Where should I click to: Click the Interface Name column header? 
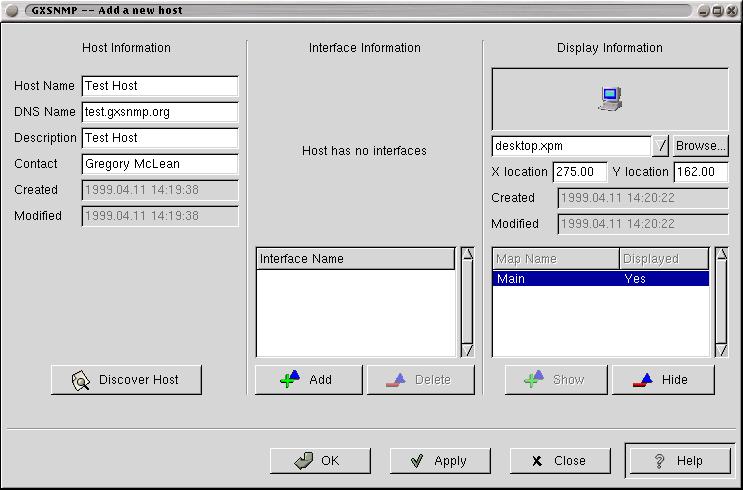point(356,259)
